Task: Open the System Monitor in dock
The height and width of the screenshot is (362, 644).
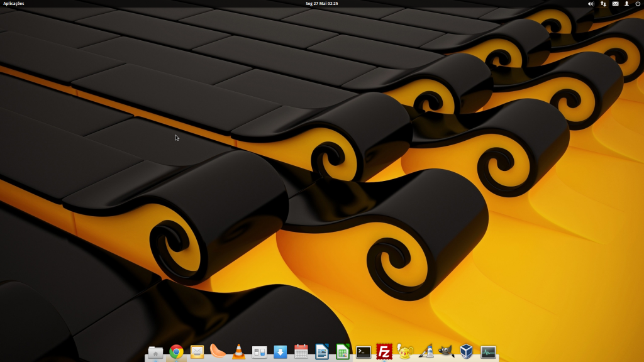Action: (488, 352)
